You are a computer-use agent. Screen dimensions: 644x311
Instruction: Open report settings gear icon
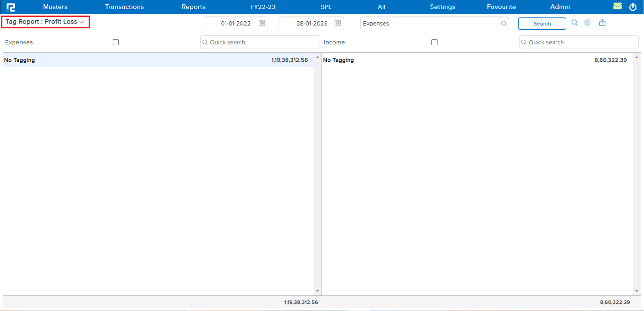(587, 23)
